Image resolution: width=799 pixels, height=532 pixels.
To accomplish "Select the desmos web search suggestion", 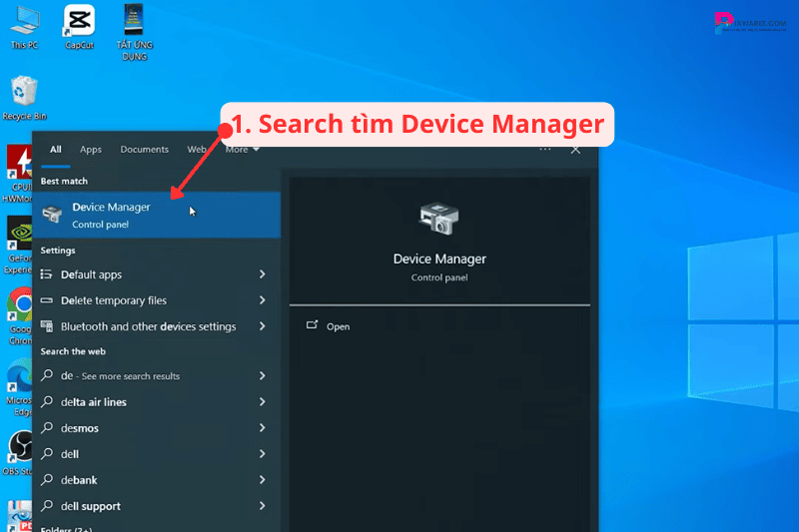I will (x=82, y=428).
